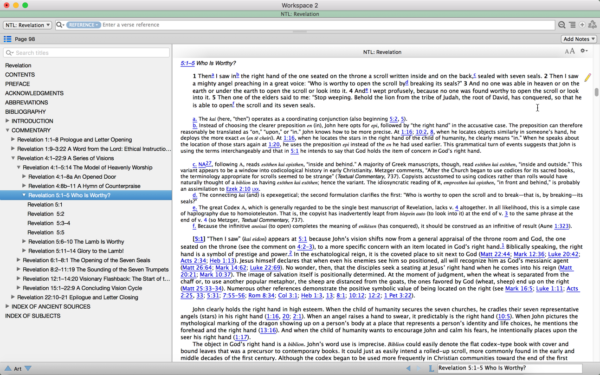Collapse Revelation 5:1–5 Who Is Worthy?
The width and height of the screenshot is (600, 375).
pyautogui.click(x=24, y=195)
